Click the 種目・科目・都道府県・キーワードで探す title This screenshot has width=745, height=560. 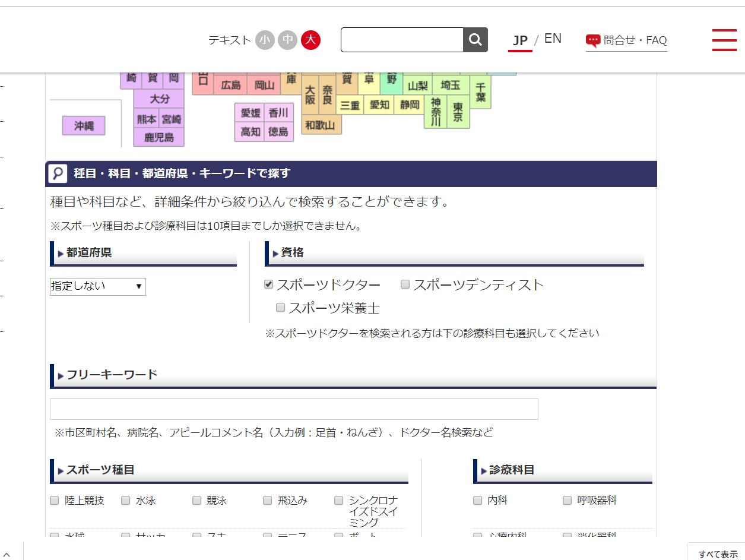(182, 173)
